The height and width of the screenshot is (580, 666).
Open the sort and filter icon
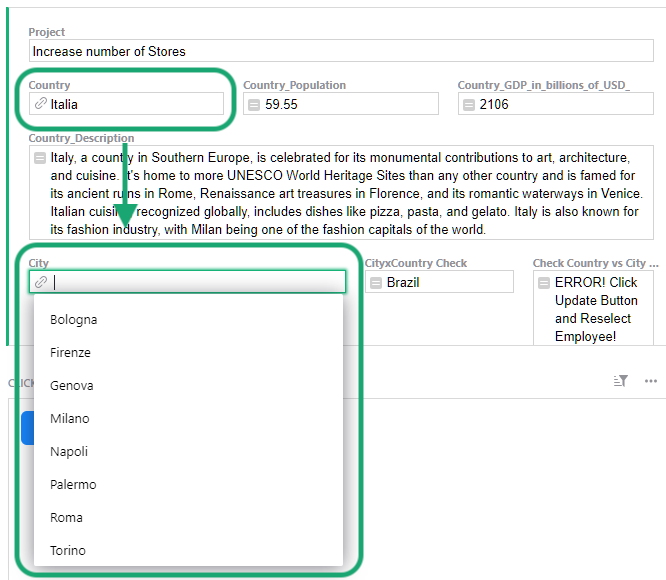click(620, 381)
